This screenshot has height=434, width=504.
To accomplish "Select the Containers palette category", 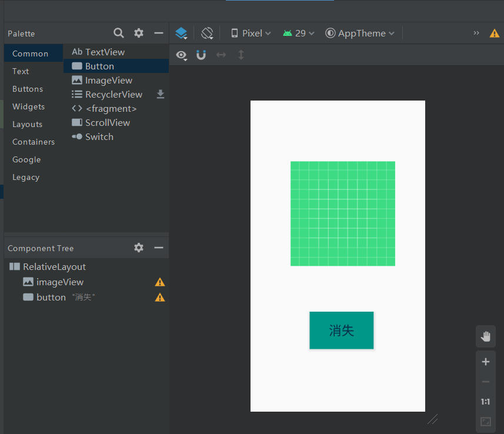I will (34, 142).
